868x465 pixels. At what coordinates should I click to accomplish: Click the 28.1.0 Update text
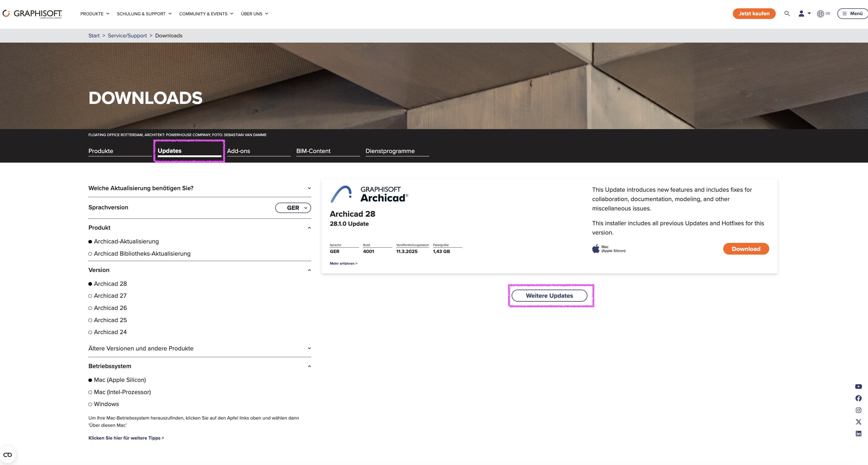[x=349, y=224]
